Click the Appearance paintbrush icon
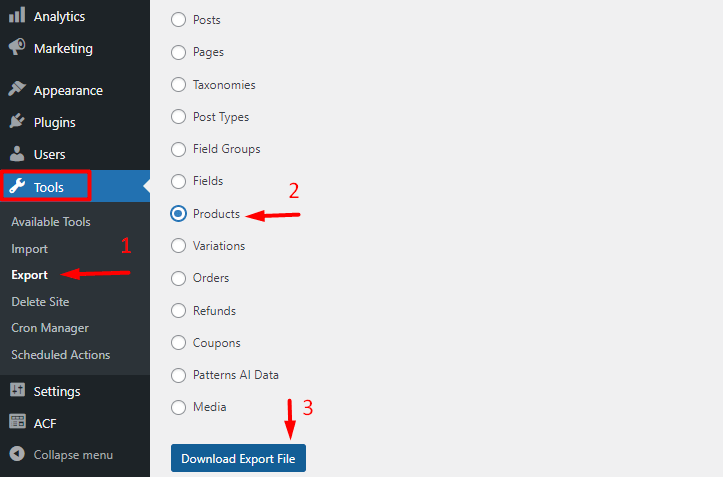Viewport: 723px width, 477px height. click(x=17, y=90)
